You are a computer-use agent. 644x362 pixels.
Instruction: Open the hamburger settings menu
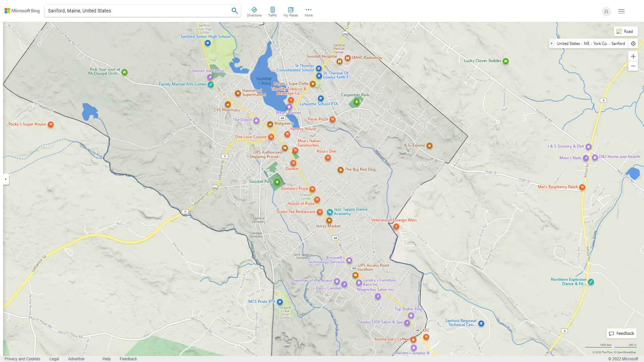coord(622,11)
